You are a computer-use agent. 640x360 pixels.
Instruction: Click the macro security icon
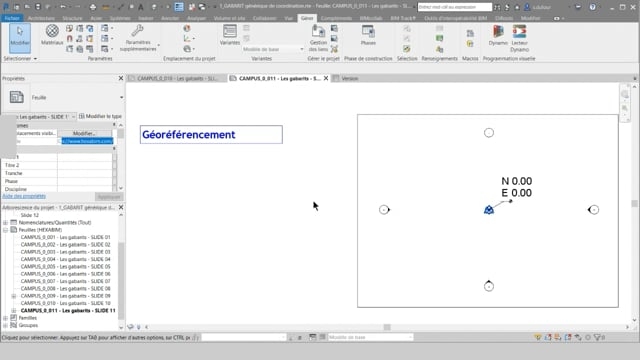coord(470,43)
